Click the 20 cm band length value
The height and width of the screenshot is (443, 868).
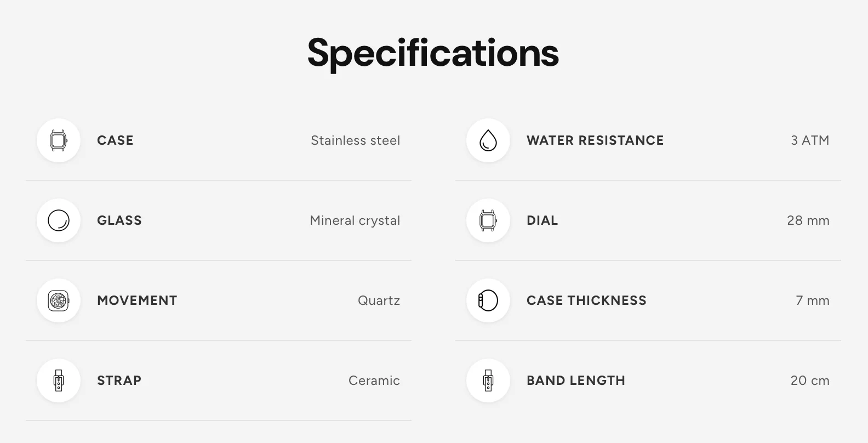810,380
